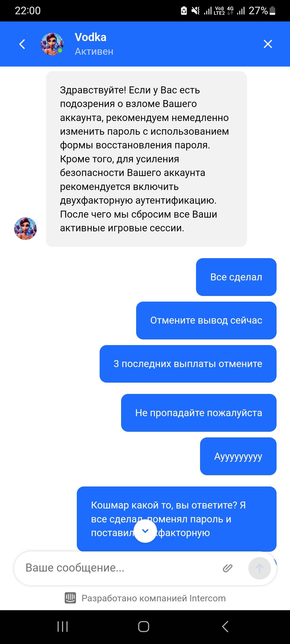Screen dimensions: 290x644
Task: Focus the 'Ваше сообщение...' input field
Action: [x=118, y=568]
